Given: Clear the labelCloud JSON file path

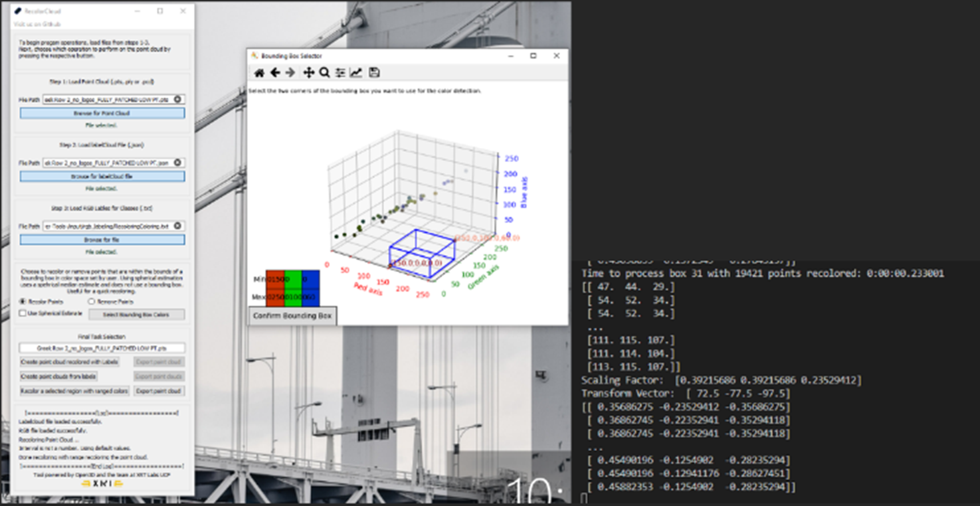Looking at the screenshot, I should (178, 163).
